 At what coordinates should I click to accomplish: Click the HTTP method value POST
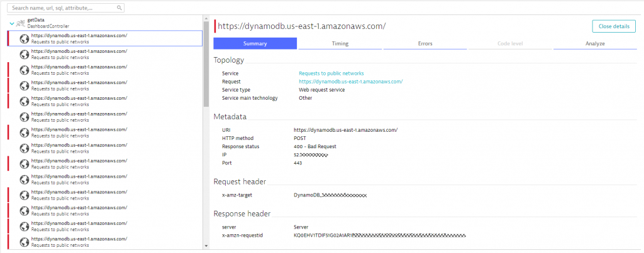[300, 138]
